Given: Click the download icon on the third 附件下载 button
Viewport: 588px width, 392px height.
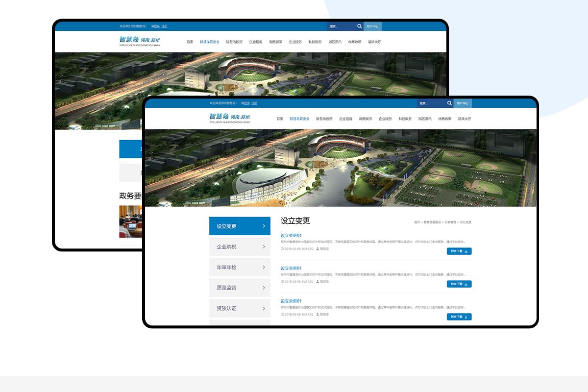Looking at the screenshot, I should (465, 317).
